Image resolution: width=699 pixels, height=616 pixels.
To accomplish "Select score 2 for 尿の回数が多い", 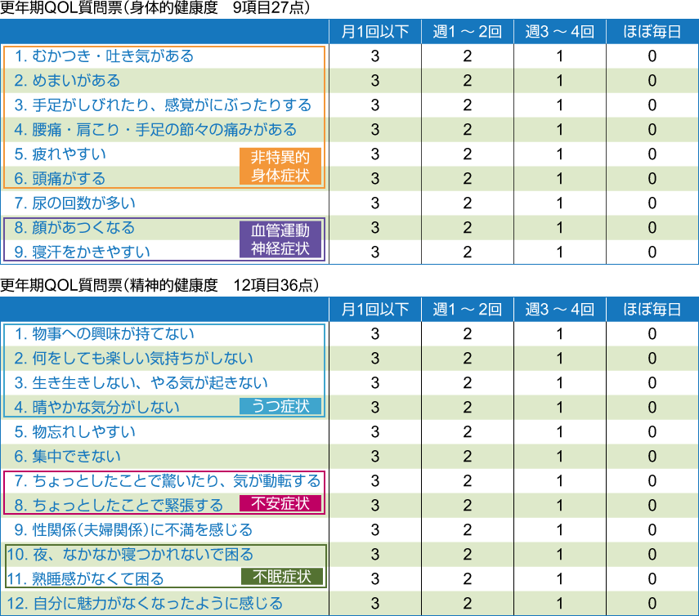I will 467,203.
